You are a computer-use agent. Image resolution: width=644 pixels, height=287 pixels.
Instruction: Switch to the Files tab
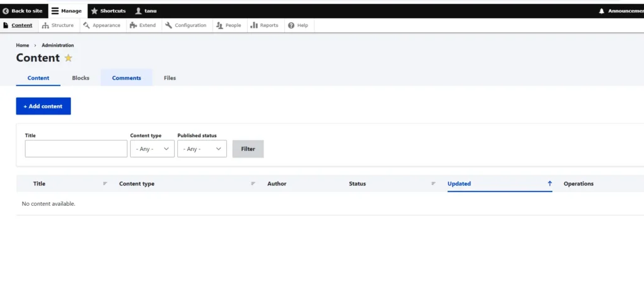(x=170, y=77)
